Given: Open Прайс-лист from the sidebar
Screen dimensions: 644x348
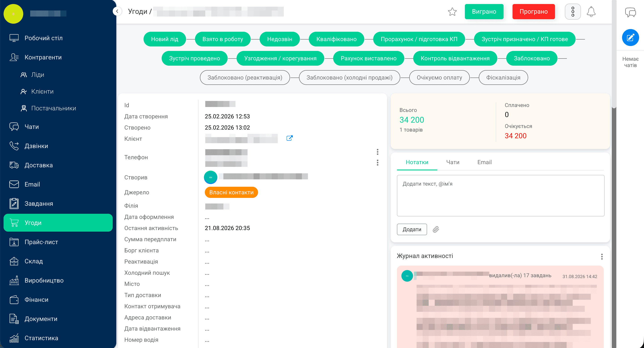Looking at the screenshot, I should pyautogui.click(x=58, y=242).
